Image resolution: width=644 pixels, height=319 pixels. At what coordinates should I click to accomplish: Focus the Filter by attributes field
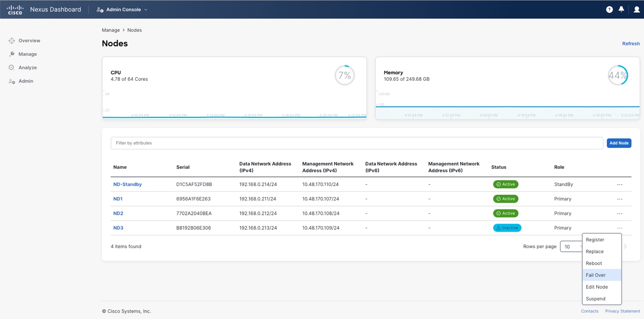357,143
